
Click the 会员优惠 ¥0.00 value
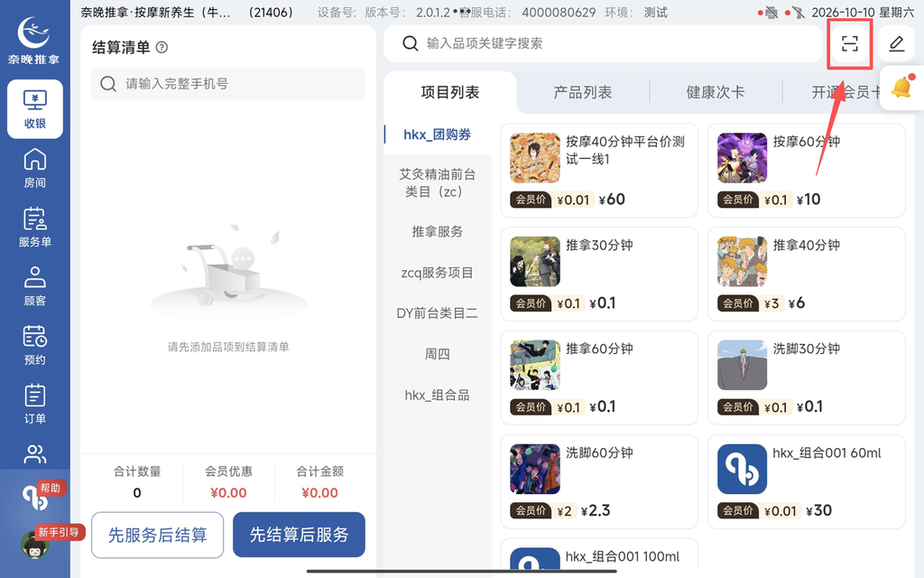(x=228, y=493)
